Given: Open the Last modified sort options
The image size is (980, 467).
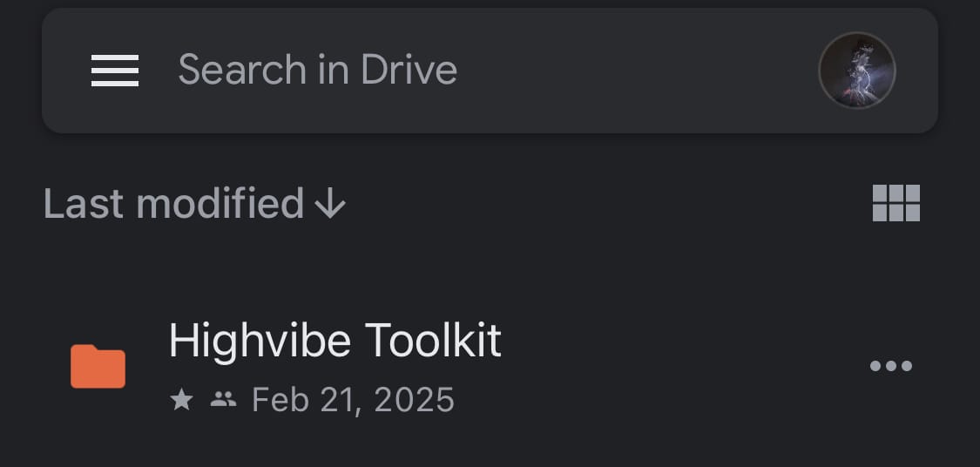Looking at the screenshot, I should pyautogui.click(x=174, y=204).
